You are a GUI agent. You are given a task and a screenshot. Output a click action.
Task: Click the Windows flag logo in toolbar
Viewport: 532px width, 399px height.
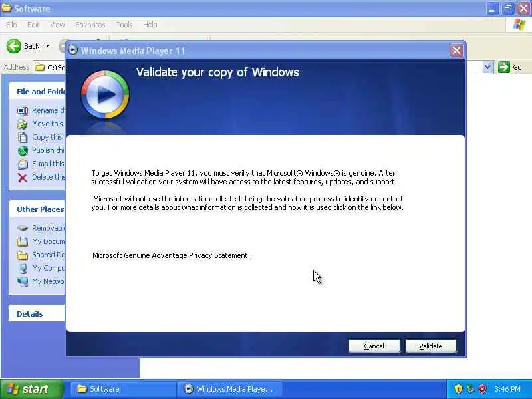tap(519, 25)
